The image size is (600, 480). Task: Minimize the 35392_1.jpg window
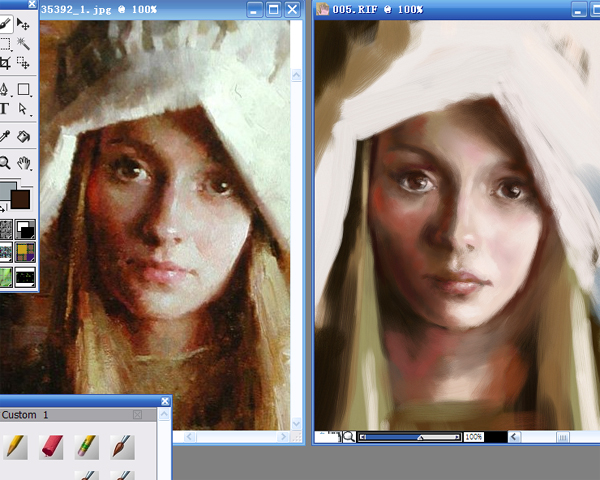(x=254, y=10)
